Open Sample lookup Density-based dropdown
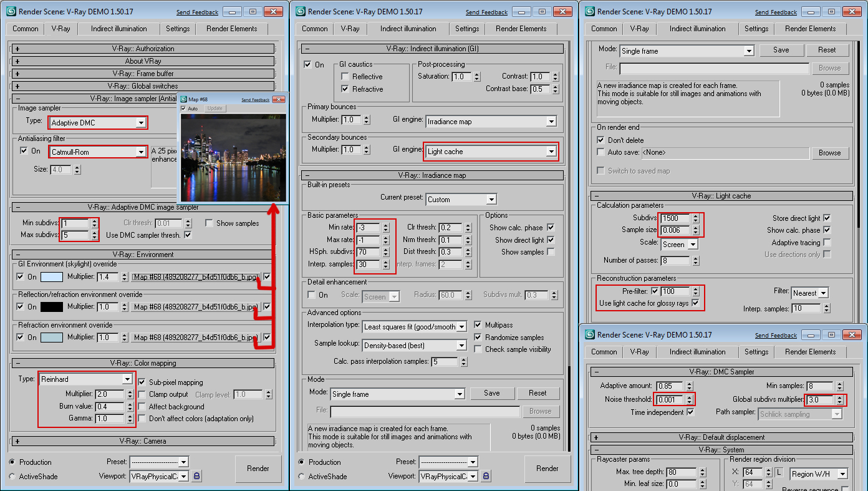Image resolution: width=868 pixels, height=491 pixels. 461,345
